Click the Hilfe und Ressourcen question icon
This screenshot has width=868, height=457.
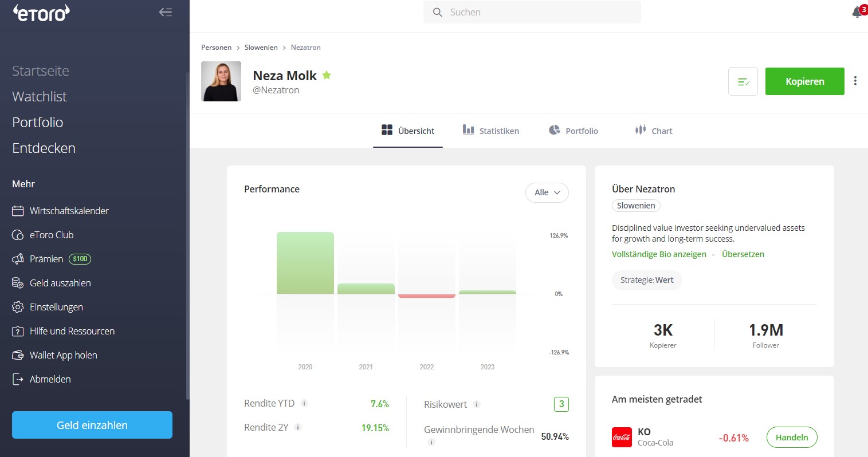click(18, 331)
